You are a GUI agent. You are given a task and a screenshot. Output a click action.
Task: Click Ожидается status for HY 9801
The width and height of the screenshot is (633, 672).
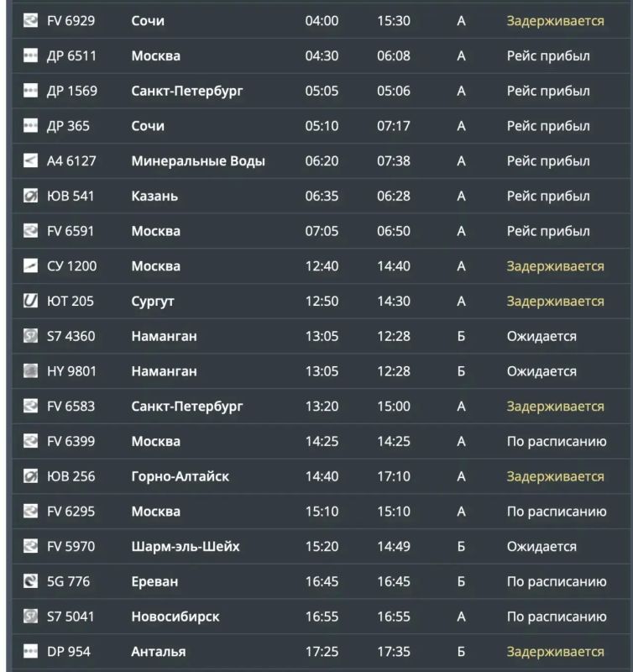tap(541, 371)
